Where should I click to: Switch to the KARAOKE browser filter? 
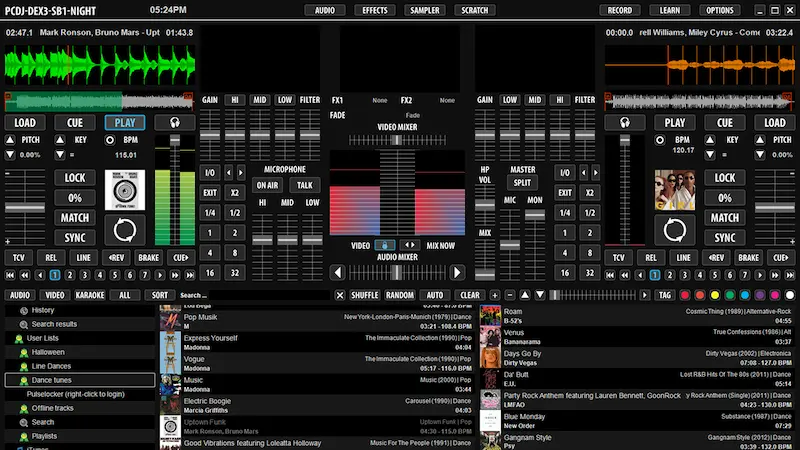(89, 296)
